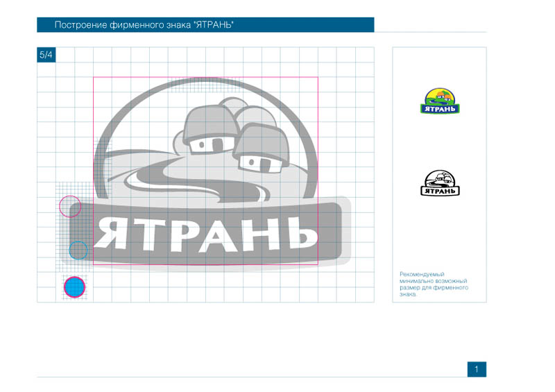This screenshot has width=555, height=392.
Task: Click the color ЯТРАНЬ mini logo
Action: tap(440, 101)
